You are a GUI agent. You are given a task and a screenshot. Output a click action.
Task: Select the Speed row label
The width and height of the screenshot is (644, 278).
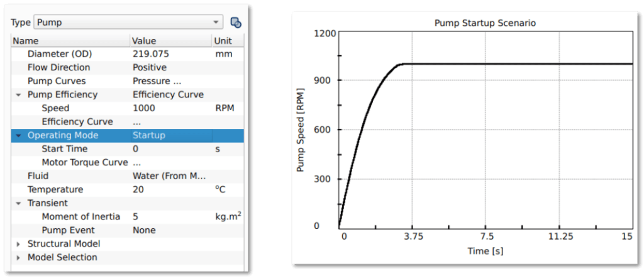(x=55, y=108)
